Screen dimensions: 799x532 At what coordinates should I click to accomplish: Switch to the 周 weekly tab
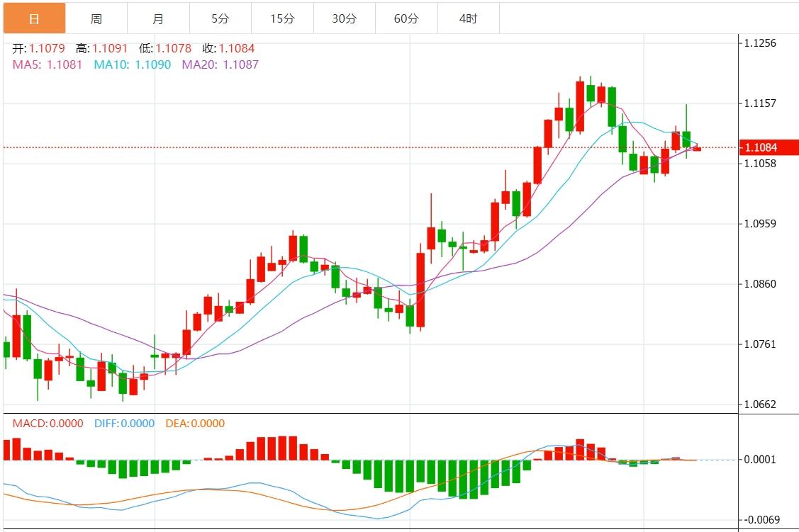click(96, 18)
